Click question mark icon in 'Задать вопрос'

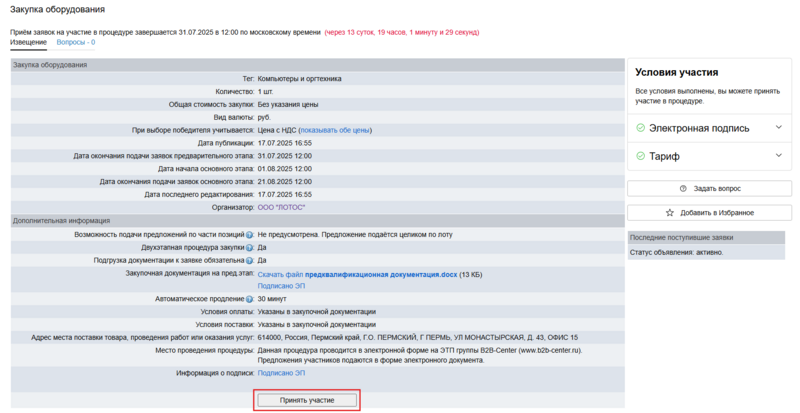683,188
